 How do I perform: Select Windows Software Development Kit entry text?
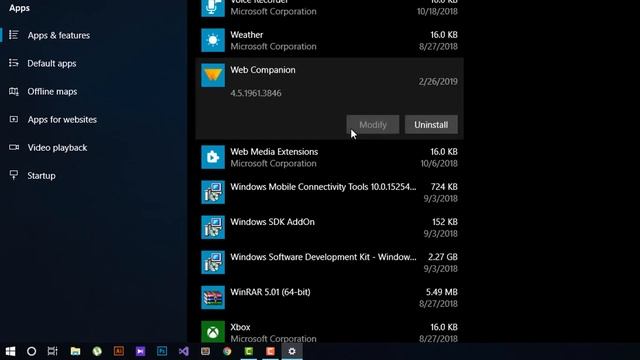click(323, 257)
